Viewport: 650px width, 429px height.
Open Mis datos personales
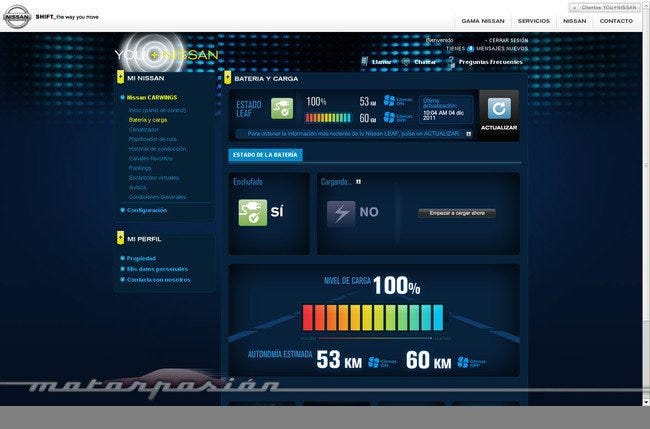(x=158, y=269)
